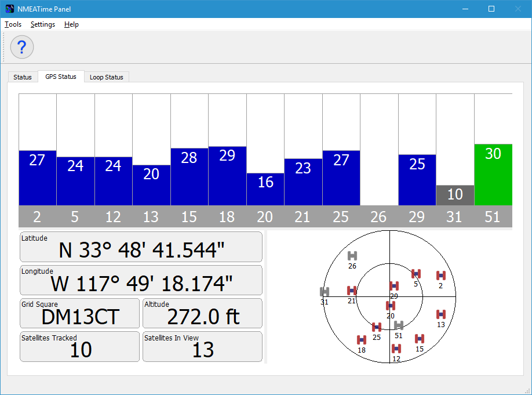The width and height of the screenshot is (532, 395).
Task: Select satellite 18 icon on sky plot
Action: [362, 340]
